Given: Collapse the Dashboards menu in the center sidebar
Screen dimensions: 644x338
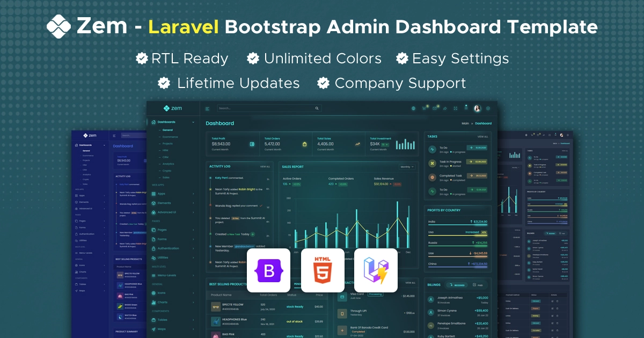Looking at the screenshot, I should pyautogui.click(x=193, y=122).
